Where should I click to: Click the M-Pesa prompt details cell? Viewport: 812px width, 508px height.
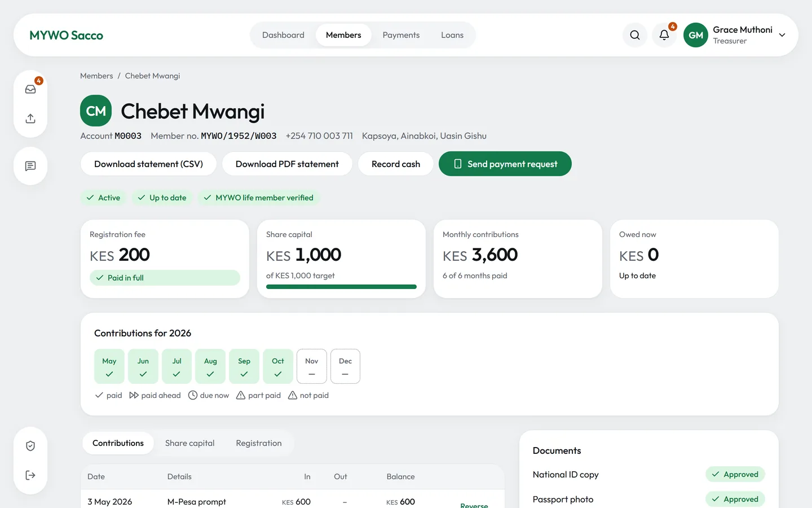(197, 502)
